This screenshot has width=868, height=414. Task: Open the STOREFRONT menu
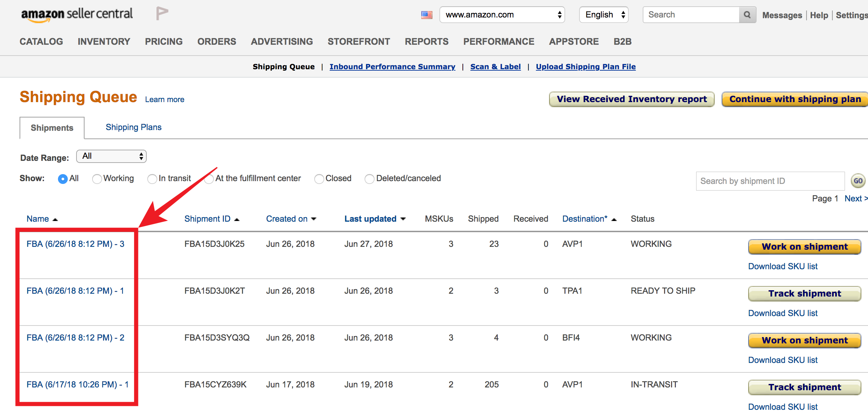(359, 42)
